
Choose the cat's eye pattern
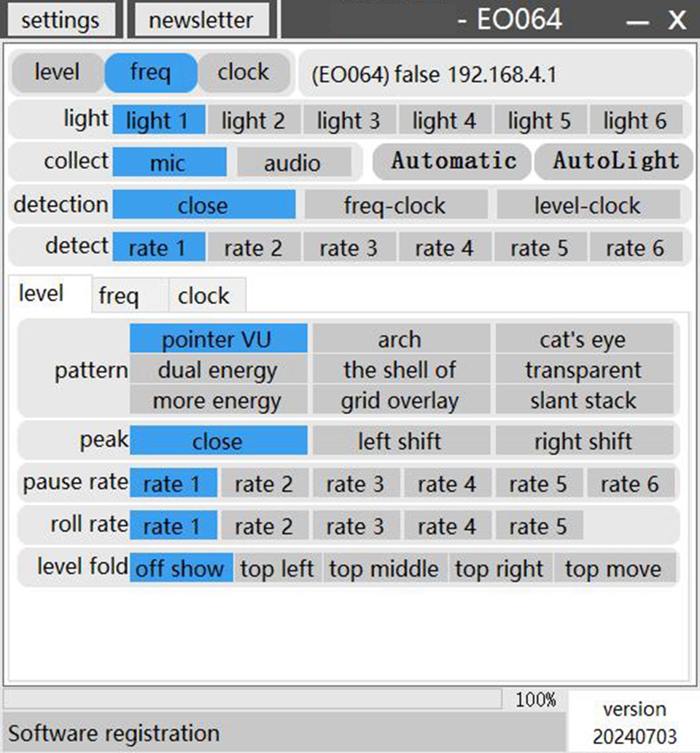583,340
